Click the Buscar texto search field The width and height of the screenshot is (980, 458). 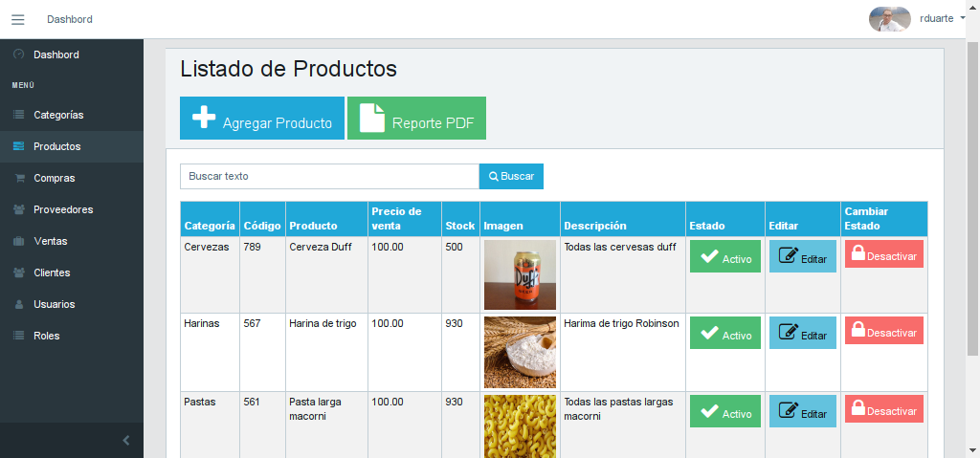coord(329,177)
